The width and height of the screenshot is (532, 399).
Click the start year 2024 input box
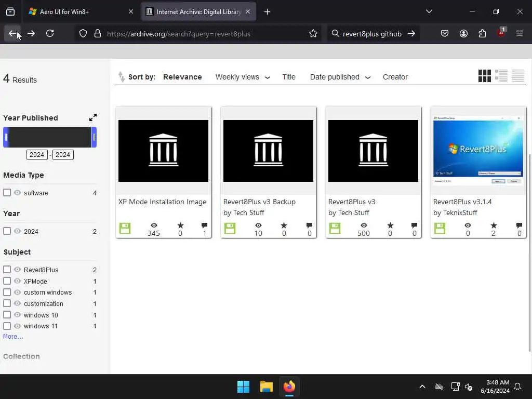click(37, 155)
